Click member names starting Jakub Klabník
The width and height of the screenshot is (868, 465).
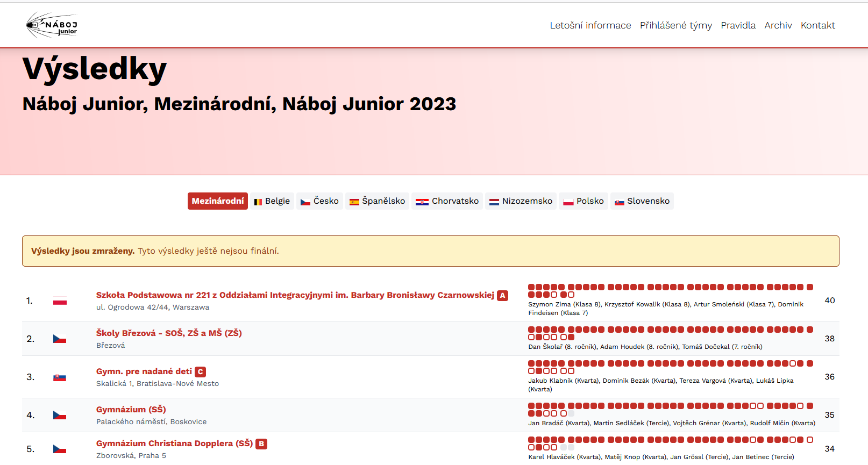tap(661, 385)
